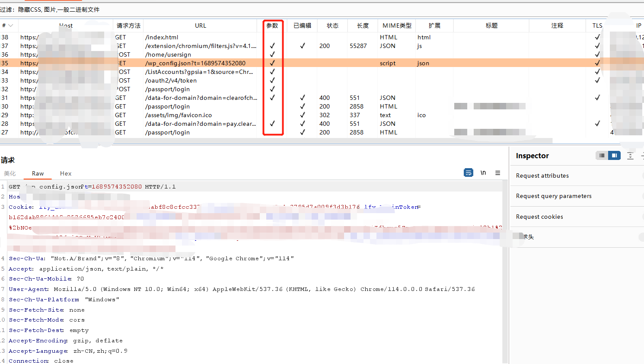This screenshot has height=364, width=644.
Task: Select row 31 /data-for-domain?domain=clearofch
Action: click(x=322, y=98)
